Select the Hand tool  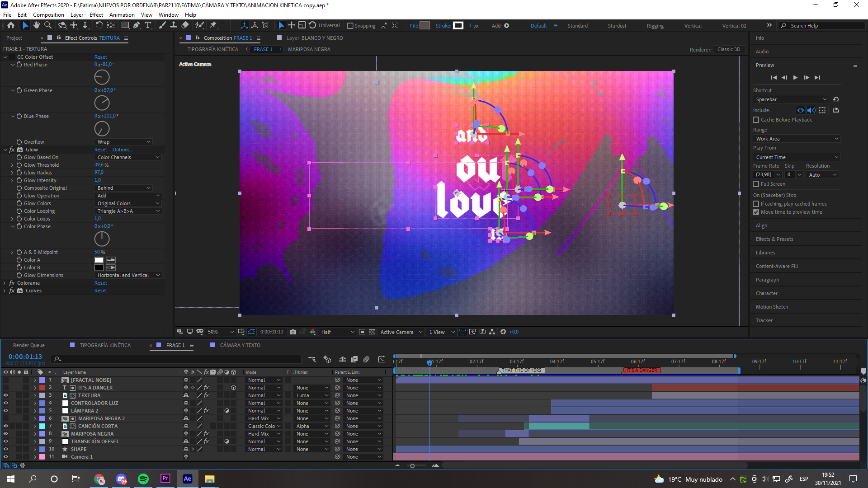pyautogui.click(x=37, y=25)
